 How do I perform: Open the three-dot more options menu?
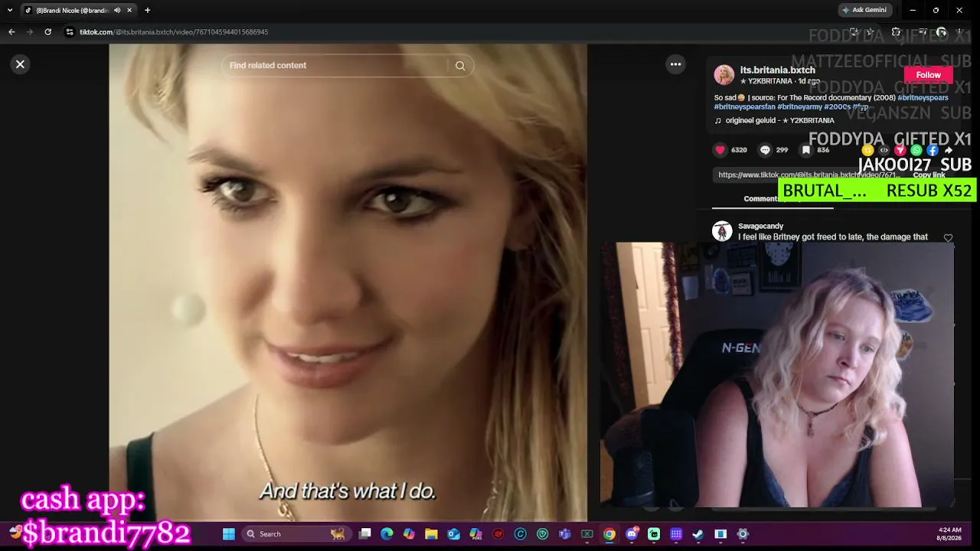pos(675,64)
